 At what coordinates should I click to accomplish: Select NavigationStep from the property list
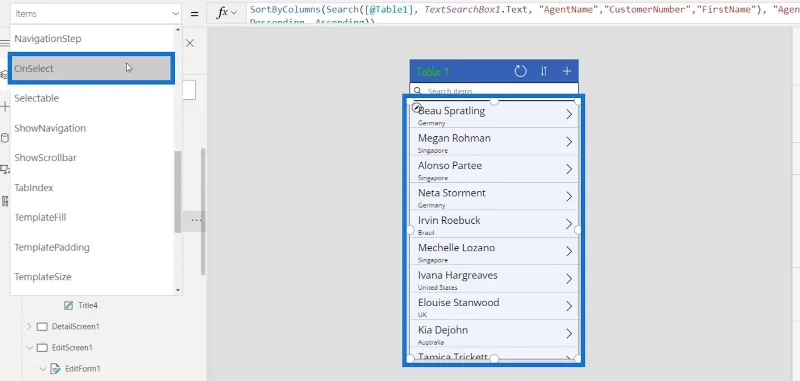point(92,39)
